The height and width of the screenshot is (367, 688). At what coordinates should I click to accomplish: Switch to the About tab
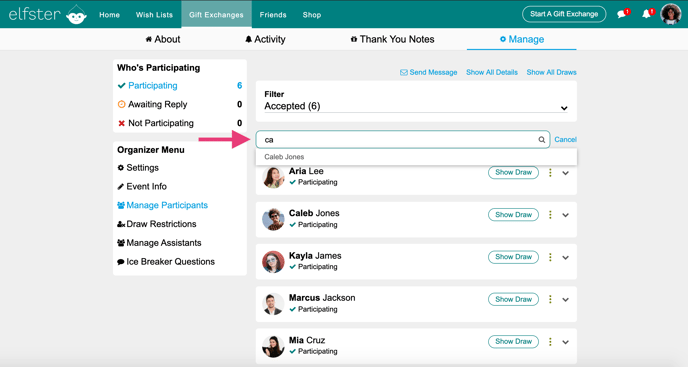[163, 39]
